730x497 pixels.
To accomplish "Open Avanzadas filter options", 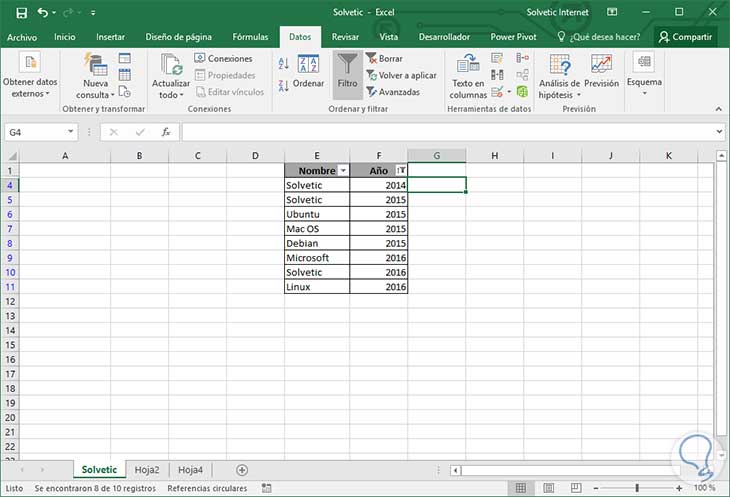I will 393,92.
